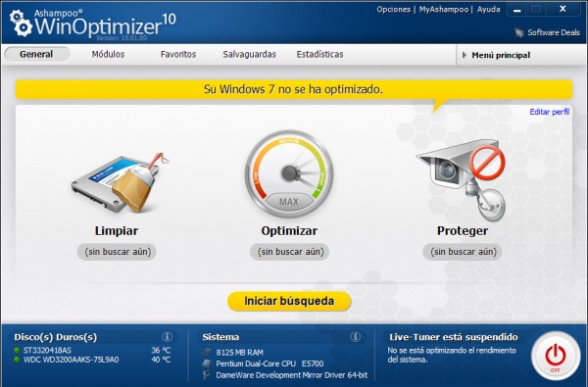Open the Opciones menu
Viewport: 588px width, 387px height.
point(394,10)
